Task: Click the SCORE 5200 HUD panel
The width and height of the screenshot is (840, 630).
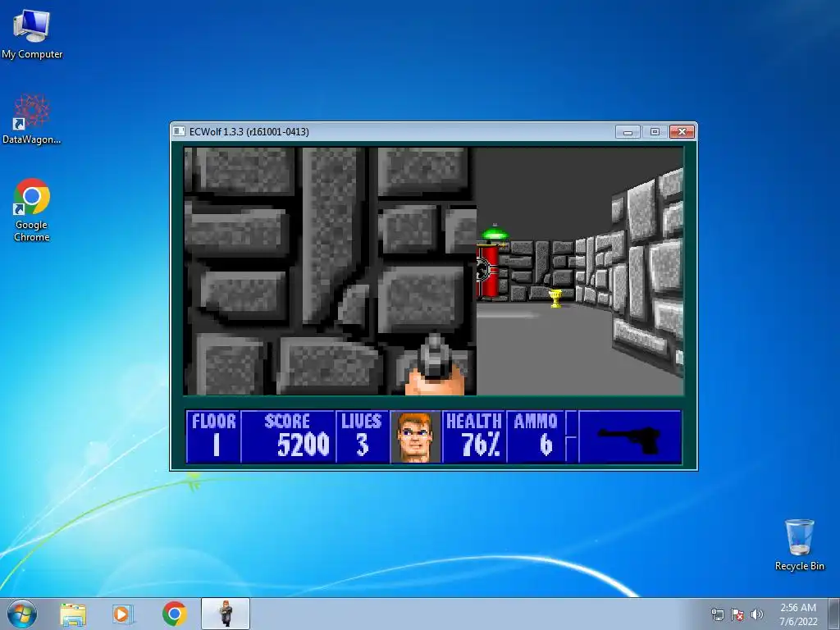Action: 288,436
